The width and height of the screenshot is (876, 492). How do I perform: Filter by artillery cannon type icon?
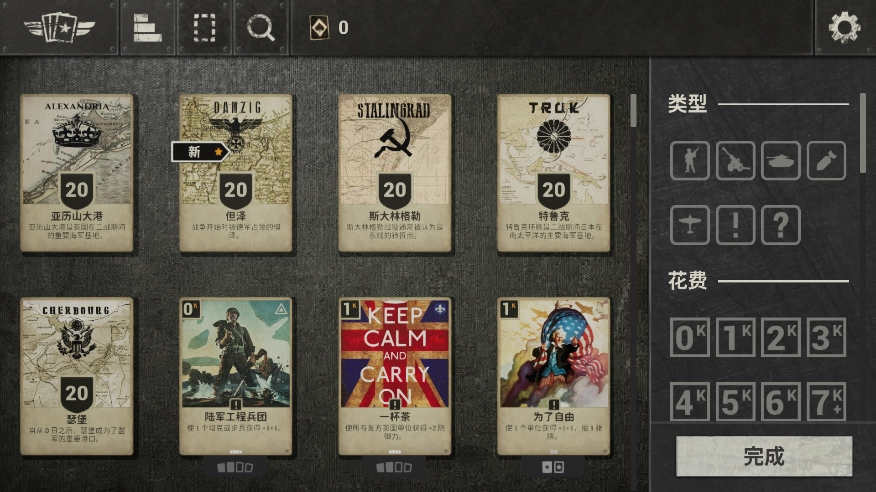[x=735, y=161]
